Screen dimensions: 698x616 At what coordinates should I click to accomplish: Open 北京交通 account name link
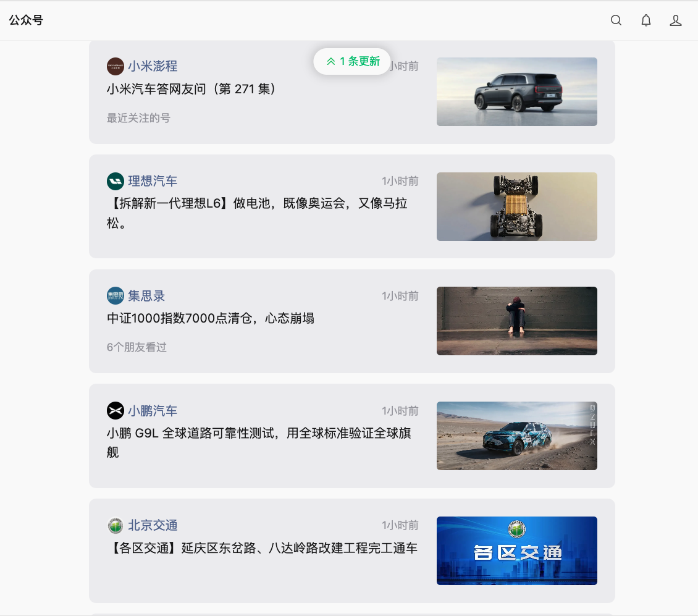[x=153, y=526]
